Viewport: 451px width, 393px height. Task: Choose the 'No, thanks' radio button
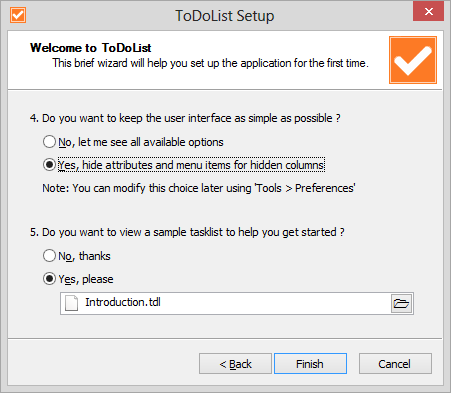point(49,256)
